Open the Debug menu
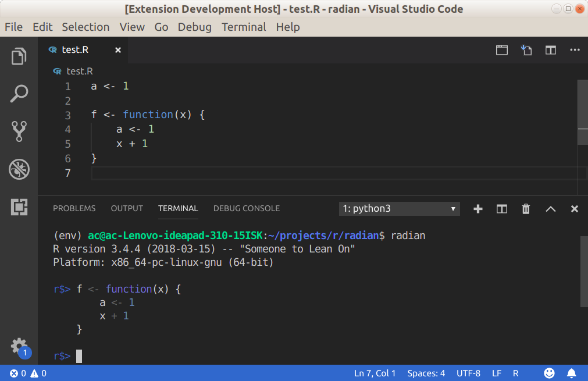588x381 pixels. (194, 27)
